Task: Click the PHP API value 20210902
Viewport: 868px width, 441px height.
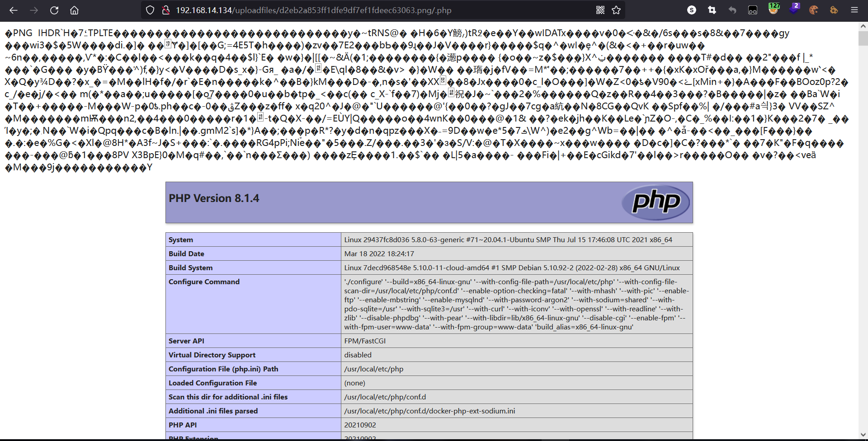Action: [360, 425]
